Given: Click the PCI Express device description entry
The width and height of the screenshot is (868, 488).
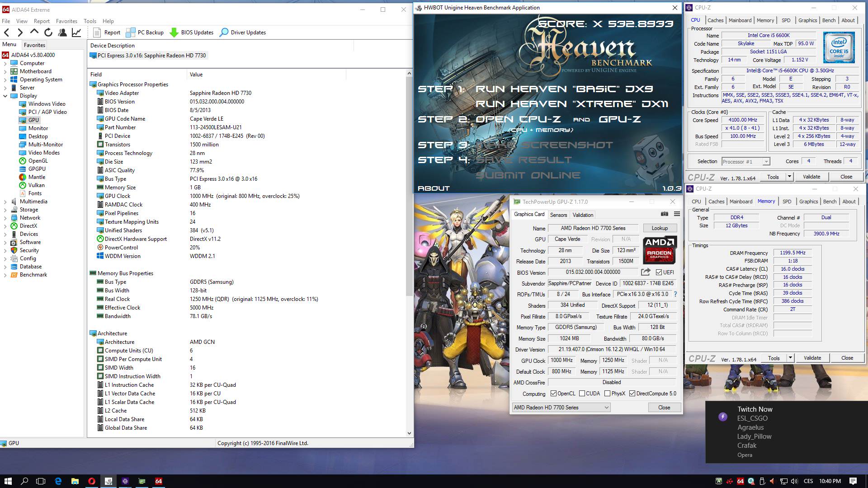Looking at the screenshot, I should 148,56.
